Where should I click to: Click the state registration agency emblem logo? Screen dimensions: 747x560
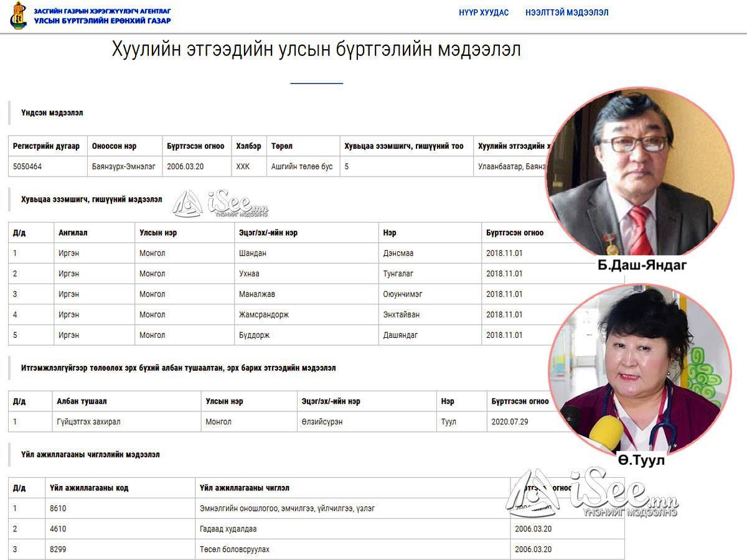(x=19, y=16)
